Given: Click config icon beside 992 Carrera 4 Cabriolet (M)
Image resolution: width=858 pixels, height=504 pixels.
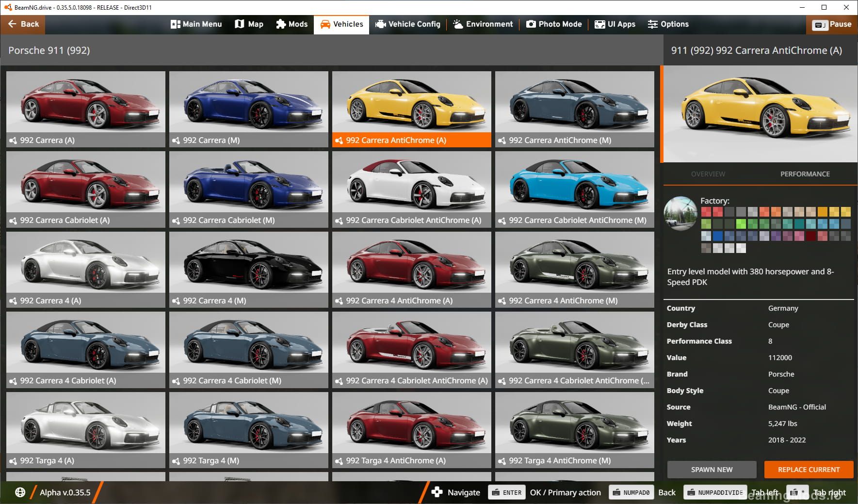Looking at the screenshot, I should tap(176, 381).
